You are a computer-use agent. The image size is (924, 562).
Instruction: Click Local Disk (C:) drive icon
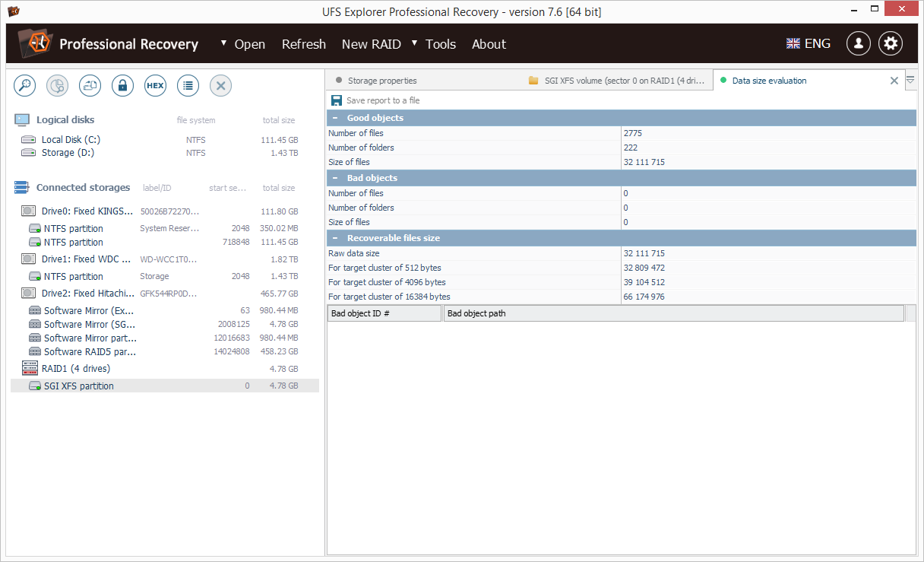(x=29, y=140)
